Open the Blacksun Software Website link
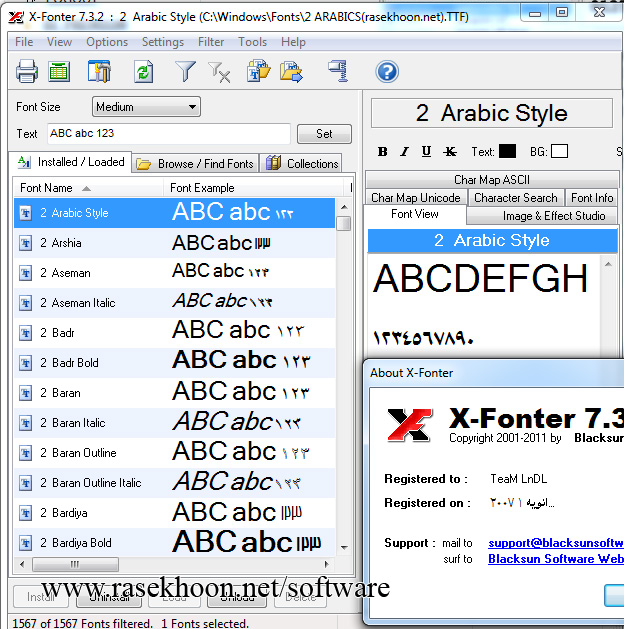 click(555, 559)
